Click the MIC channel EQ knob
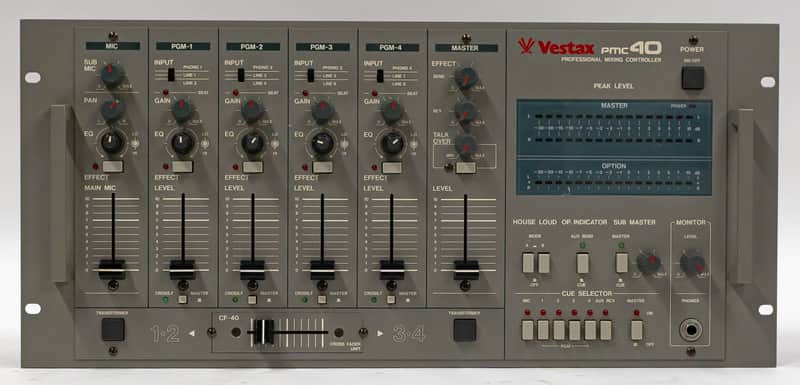The width and height of the screenshot is (800, 385). (112, 142)
